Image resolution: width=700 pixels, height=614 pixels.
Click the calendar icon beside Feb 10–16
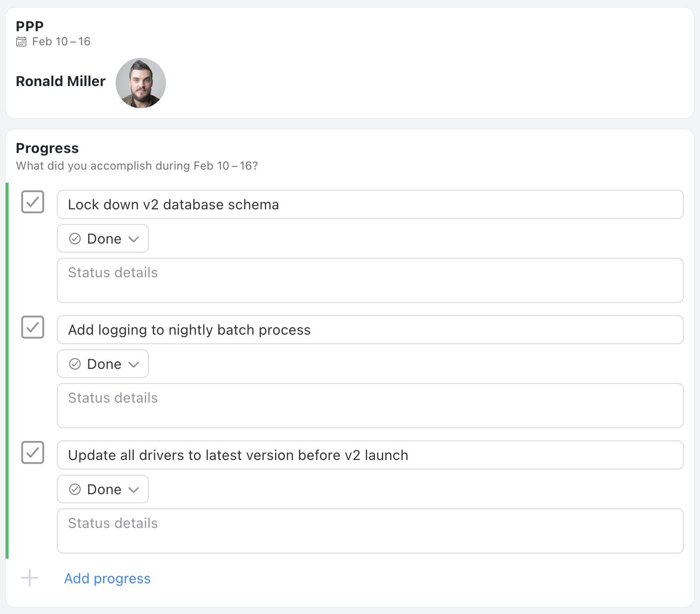coord(21,42)
